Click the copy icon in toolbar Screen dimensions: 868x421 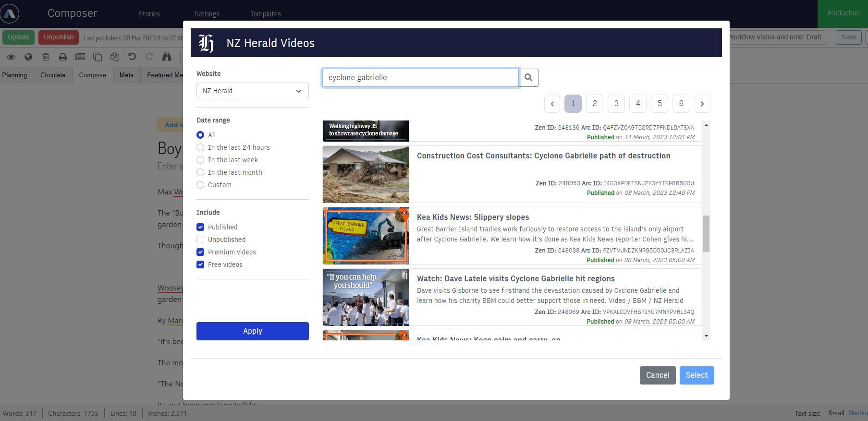pyautogui.click(x=98, y=57)
